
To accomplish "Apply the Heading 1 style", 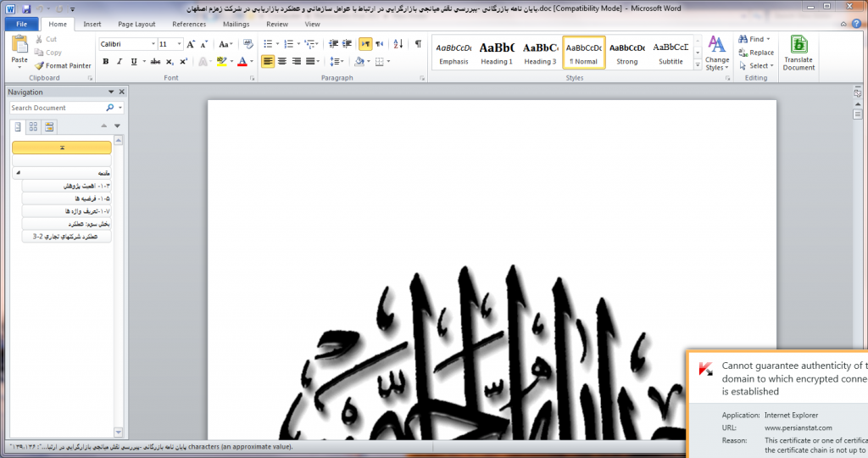I will [x=497, y=53].
